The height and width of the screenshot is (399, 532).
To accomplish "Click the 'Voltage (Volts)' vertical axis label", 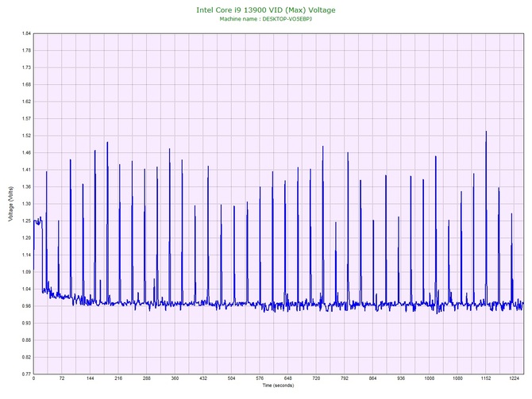I will [x=11, y=204].
